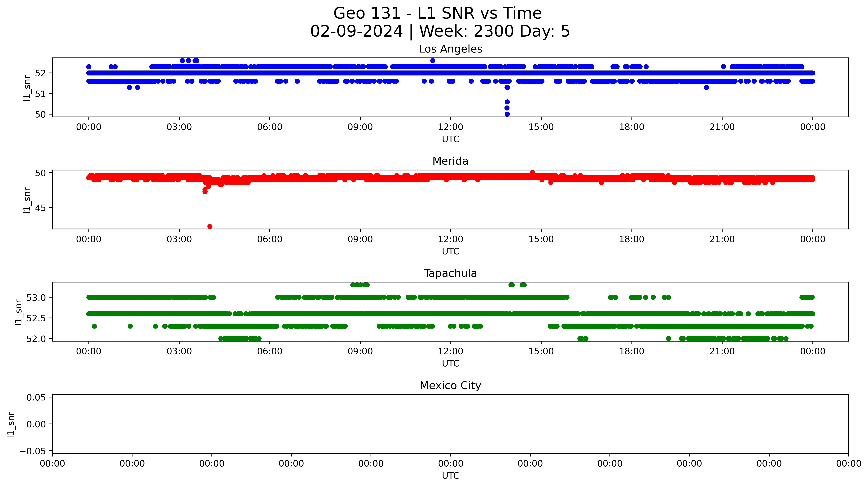868x487 pixels.
Task: Select the l1_snr axis label of Merida plot
Action: point(27,200)
